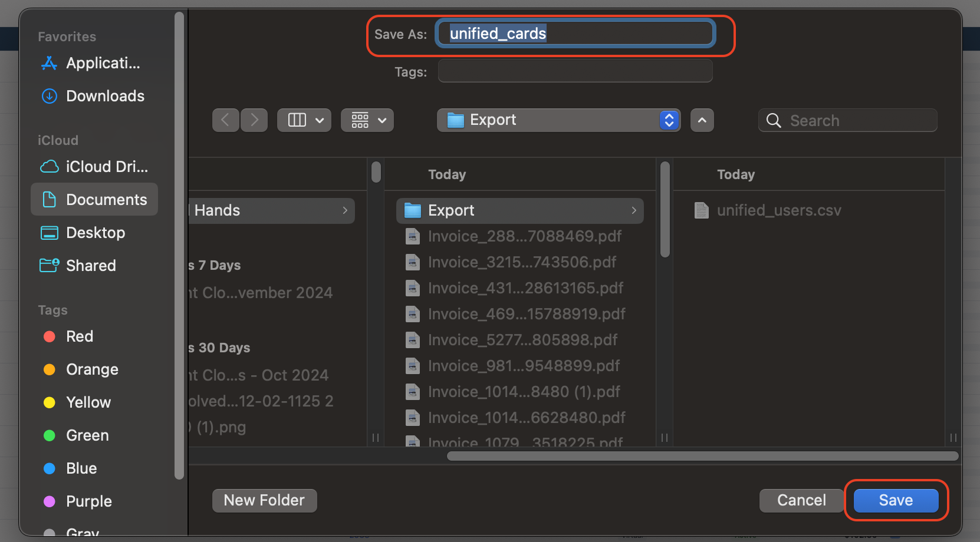The width and height of the screenshot is (980, 542).
Task: Collapse the dialog with the chevron-up button
Action: pos(702,120)
